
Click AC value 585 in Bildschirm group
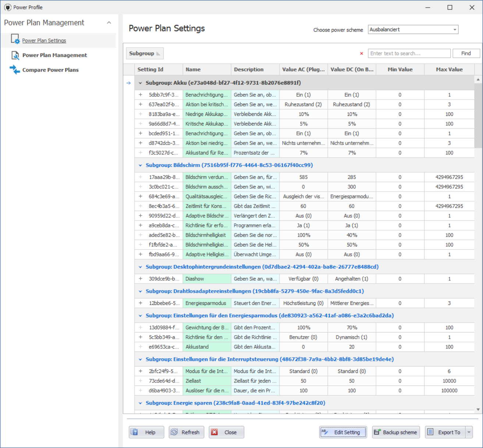click(303, 177)
